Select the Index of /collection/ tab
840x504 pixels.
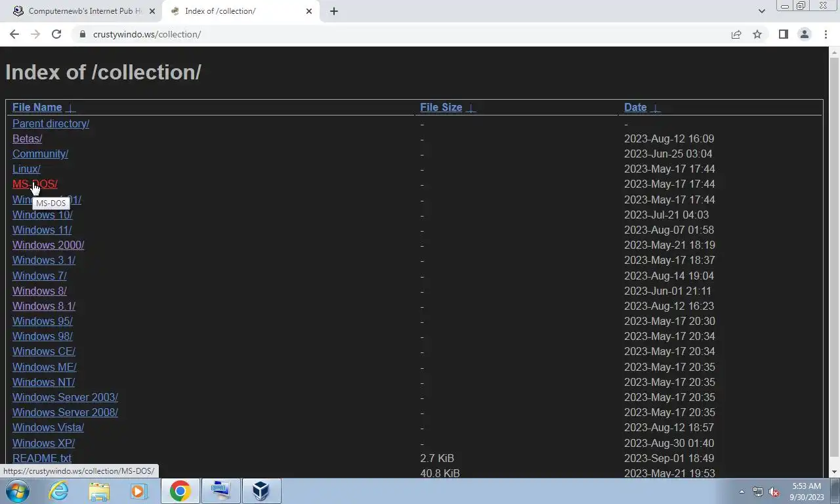(x=241, y=11)
